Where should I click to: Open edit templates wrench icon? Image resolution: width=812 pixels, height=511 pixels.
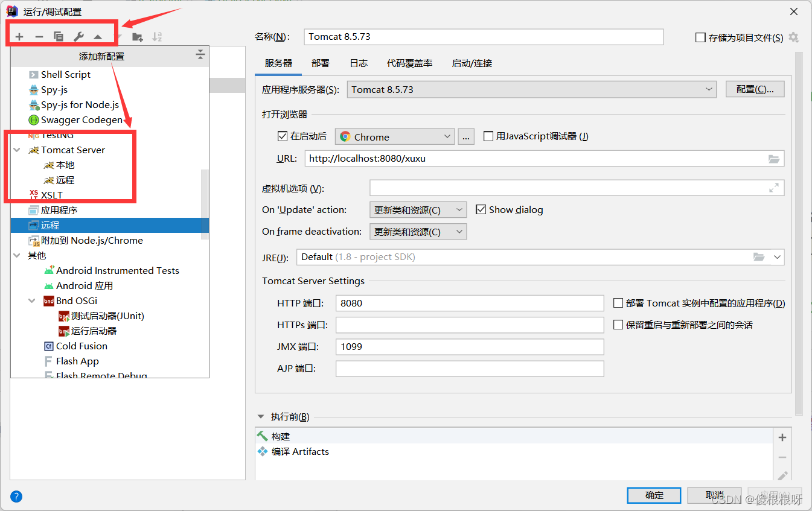(78, 37)
